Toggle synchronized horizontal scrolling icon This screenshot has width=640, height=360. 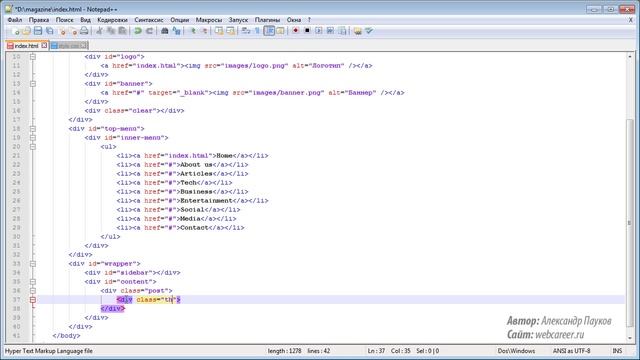pyautogui.click(x=231, y=31)
